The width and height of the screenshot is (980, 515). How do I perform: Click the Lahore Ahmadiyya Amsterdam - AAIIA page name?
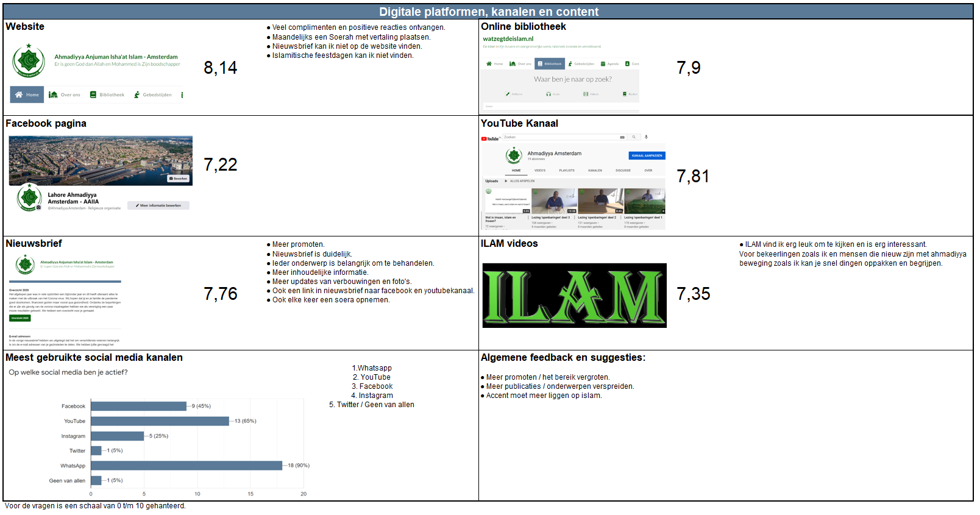(x=73, y=198)
